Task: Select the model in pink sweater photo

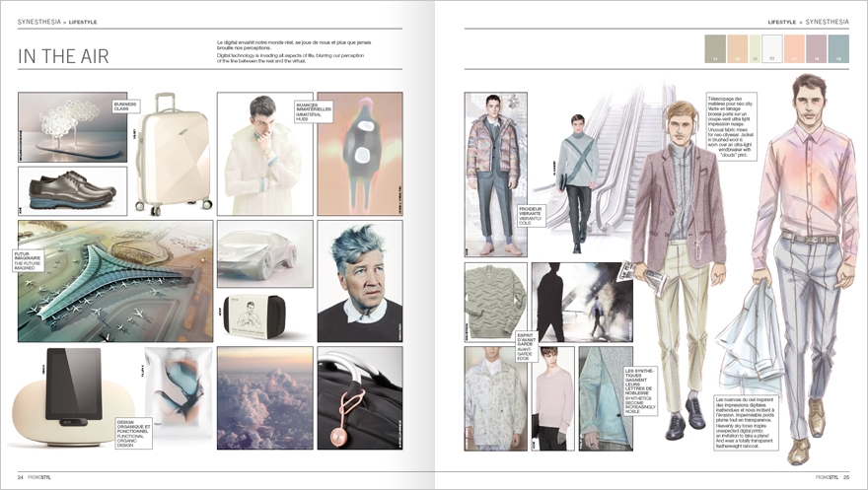Action: (553, 398)
